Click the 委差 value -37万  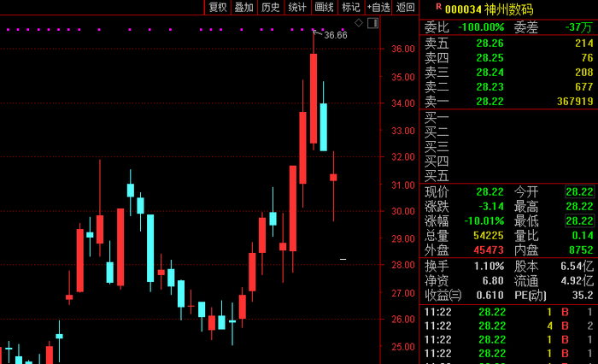(x=579, y=27)
